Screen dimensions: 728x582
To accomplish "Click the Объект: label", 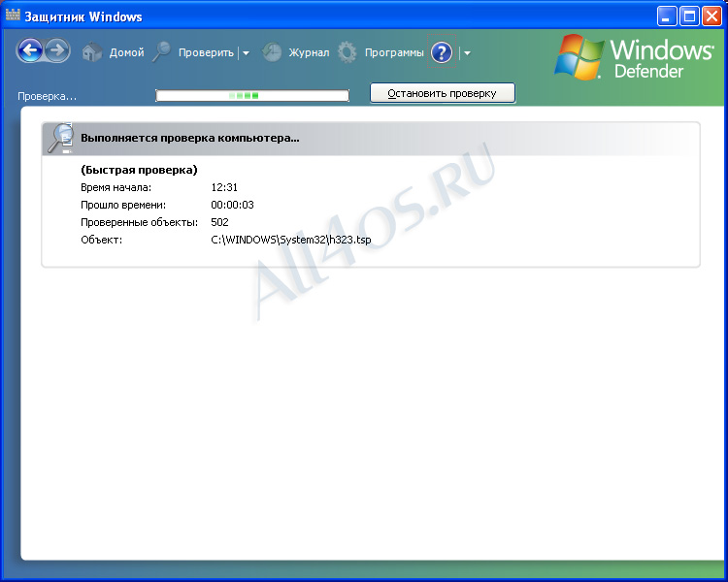I will (101, 240).
